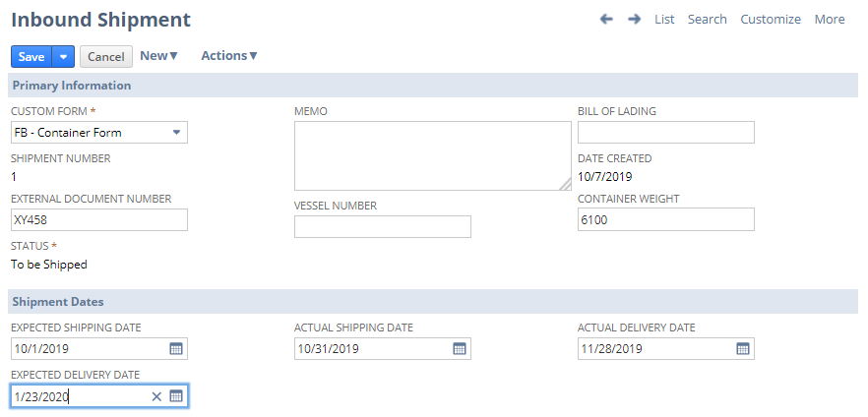This screenshot has width=868, height=417.
Task: Clear the Expected Delivery Date value
Action: pyautogui.click(x=156, y=396)
